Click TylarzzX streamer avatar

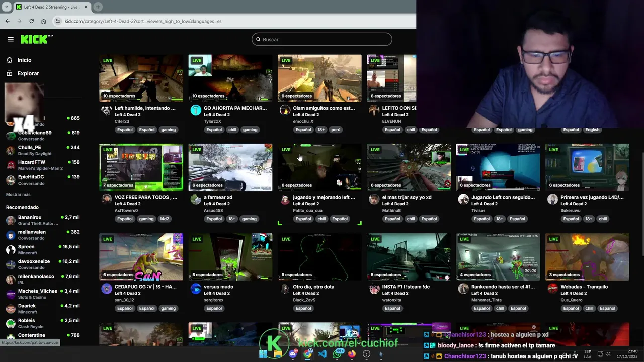coord(196,110)
